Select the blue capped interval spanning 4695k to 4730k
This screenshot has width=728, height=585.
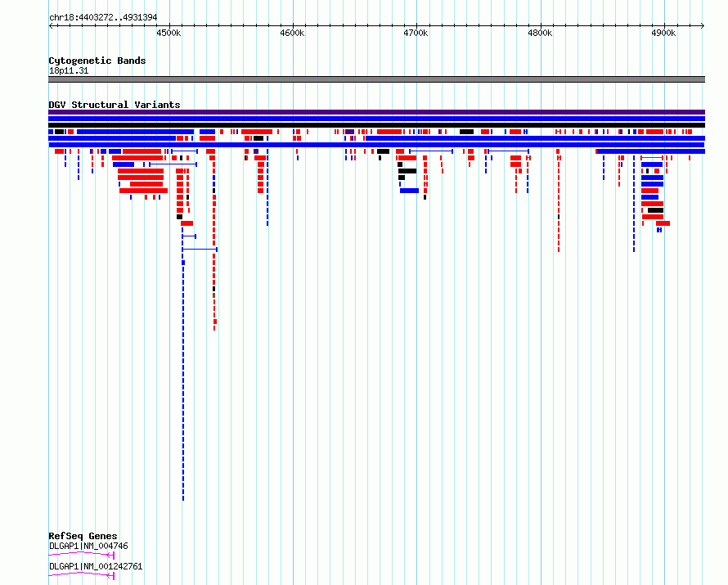431,151
